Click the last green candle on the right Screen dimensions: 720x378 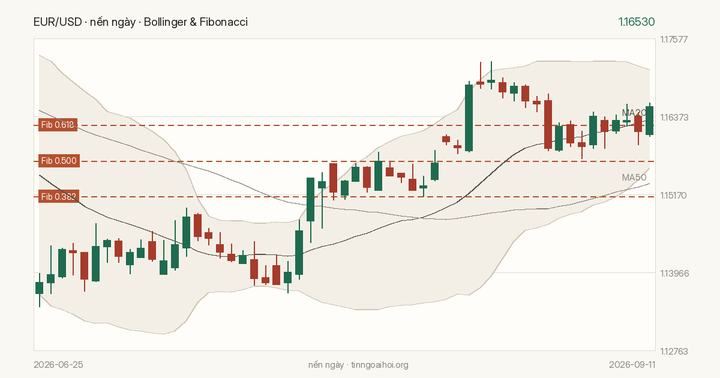click(x=649, y=120)
